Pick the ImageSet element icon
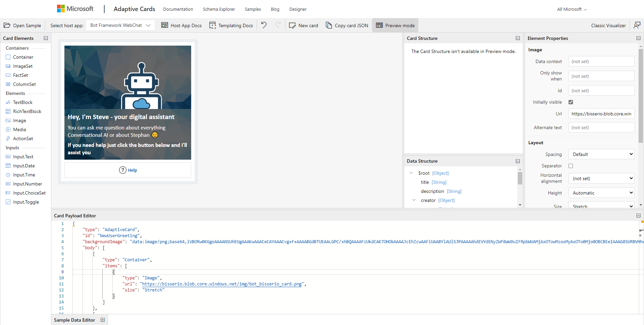 (x=8, y=66)
